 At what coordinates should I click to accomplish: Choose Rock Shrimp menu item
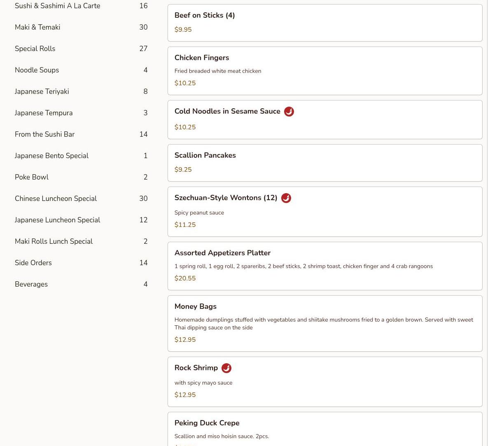(325, 382)
